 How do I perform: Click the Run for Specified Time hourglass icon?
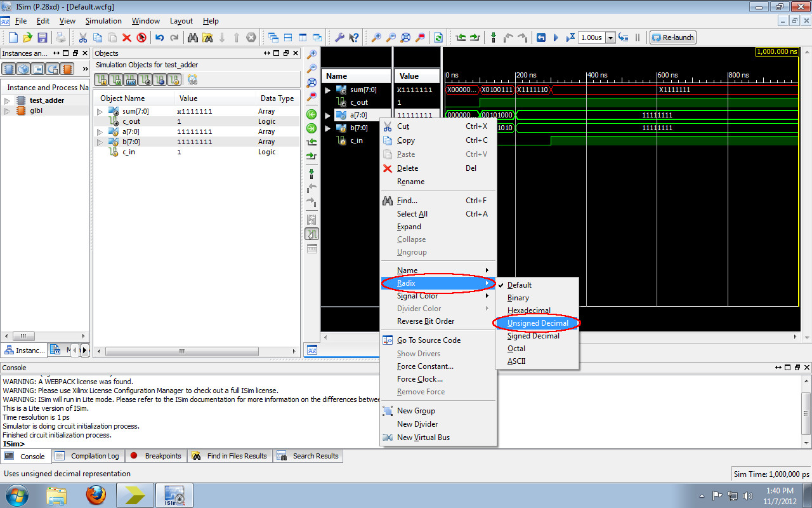[570, 37]
